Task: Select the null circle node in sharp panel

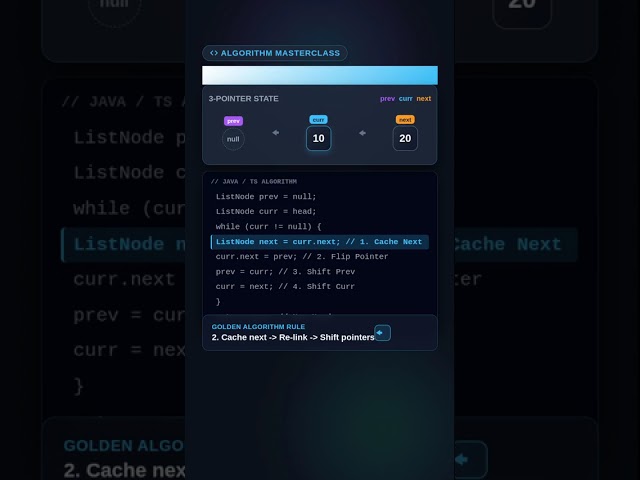Action: [233, 139]
